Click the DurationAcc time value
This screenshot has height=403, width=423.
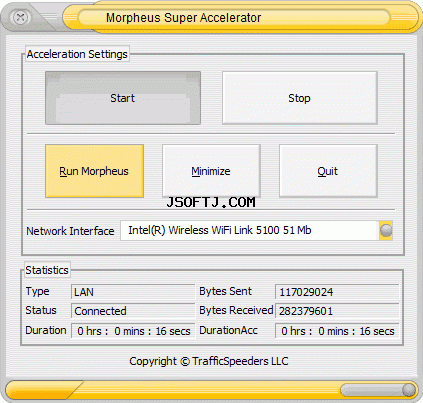[337, 331]
